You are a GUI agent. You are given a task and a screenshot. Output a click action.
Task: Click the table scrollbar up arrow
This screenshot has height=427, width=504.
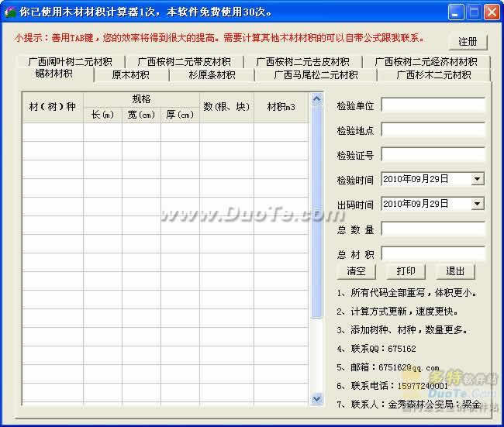tap(316, 99)
